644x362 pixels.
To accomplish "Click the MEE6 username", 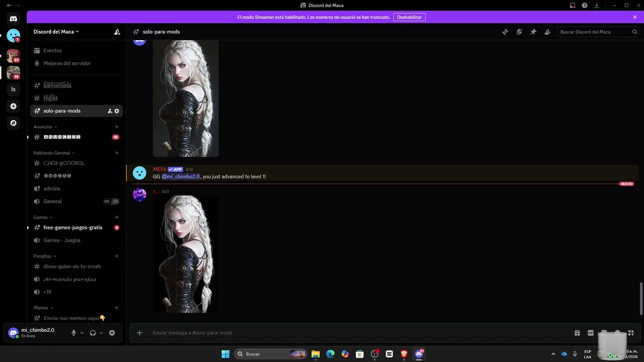I will coord(159,169).
